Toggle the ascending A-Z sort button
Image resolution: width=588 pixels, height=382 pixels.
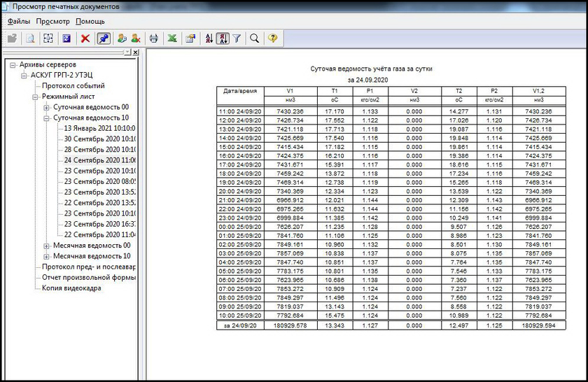tap(209, 38)
